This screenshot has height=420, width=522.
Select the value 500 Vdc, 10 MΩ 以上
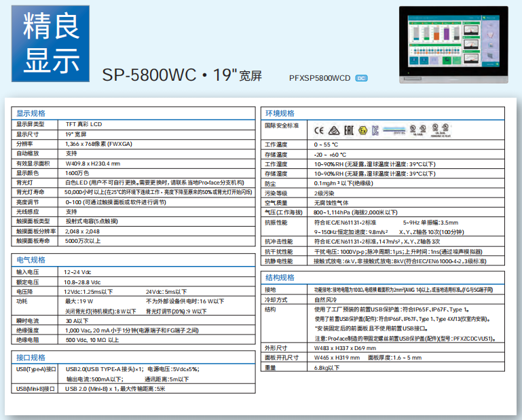[92, 340]
